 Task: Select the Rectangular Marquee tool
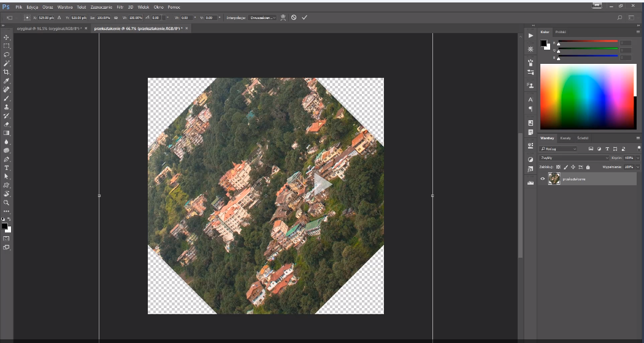7,46
